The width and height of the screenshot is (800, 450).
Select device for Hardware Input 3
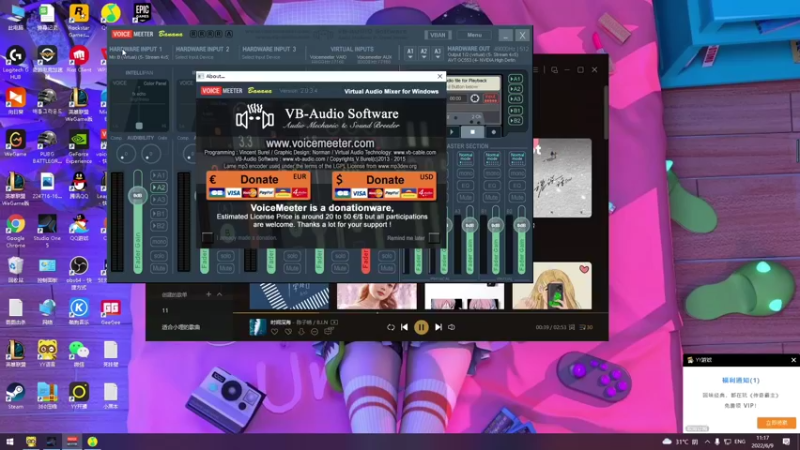tap(261, 57)
